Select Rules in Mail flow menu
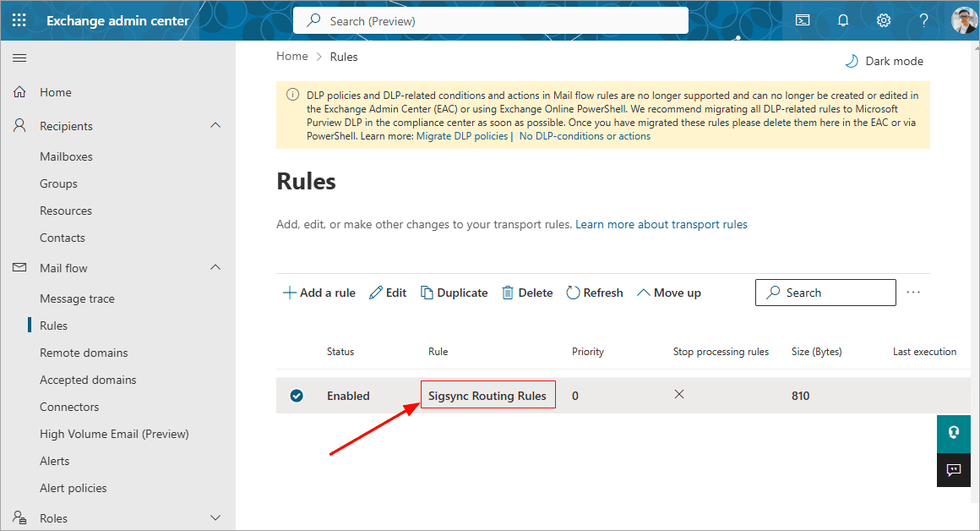Image resolution: width=980 pixels, height=531 pixels. coord(54,326)
